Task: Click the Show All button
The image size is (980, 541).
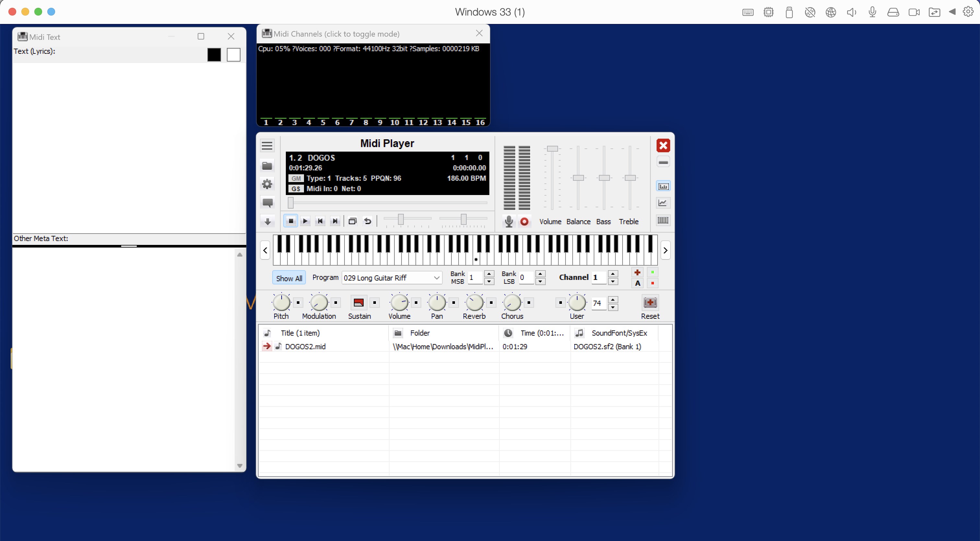Action: click(x=289, y=278)
